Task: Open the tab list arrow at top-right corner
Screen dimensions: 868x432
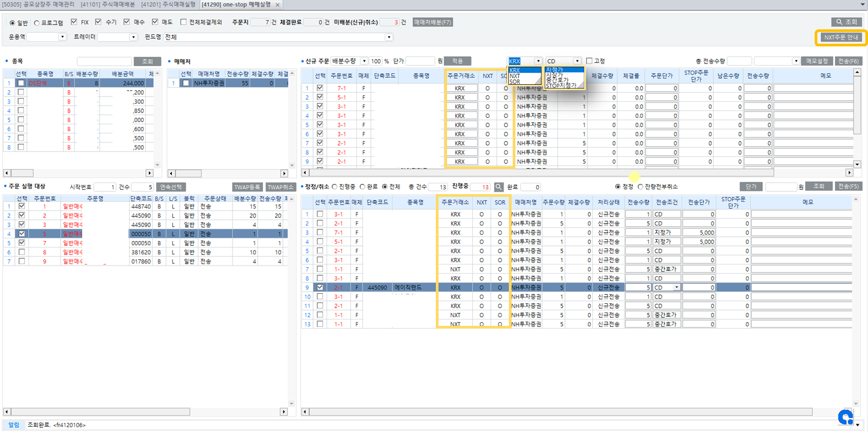Action: pos(863,4)
